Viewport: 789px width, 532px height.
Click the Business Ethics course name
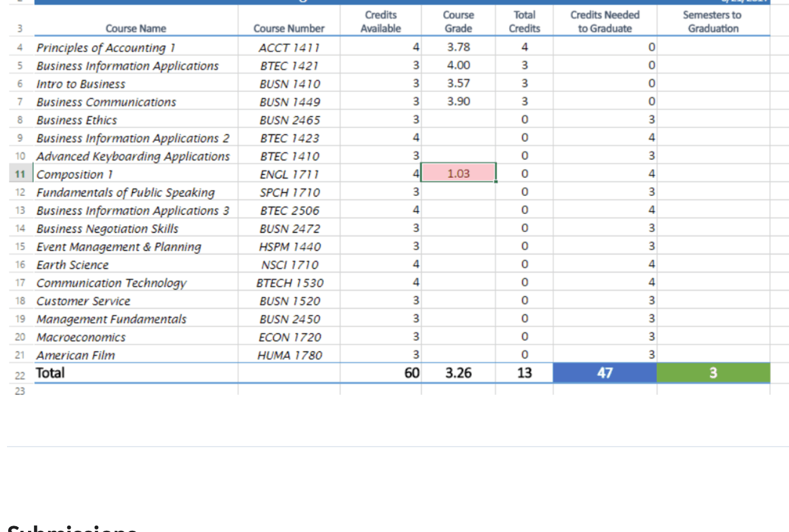[136, 119]
